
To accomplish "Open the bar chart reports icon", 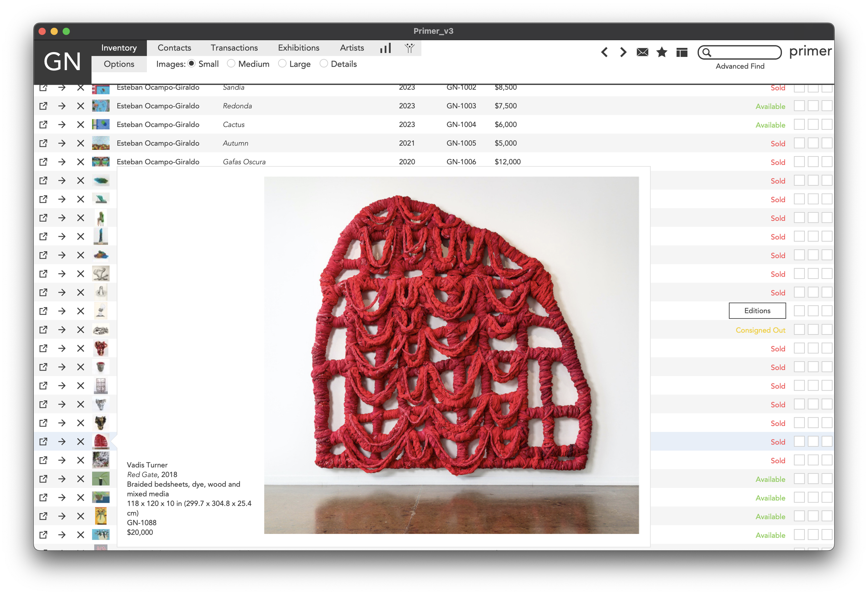I will pyautogui.click(x=385, y=48).
